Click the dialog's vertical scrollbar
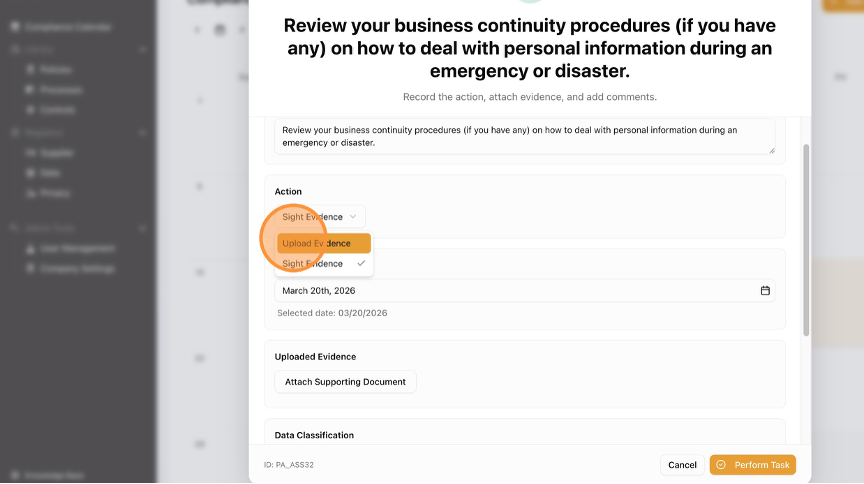Viewport: 864px width, 484px height. point(806,240)
